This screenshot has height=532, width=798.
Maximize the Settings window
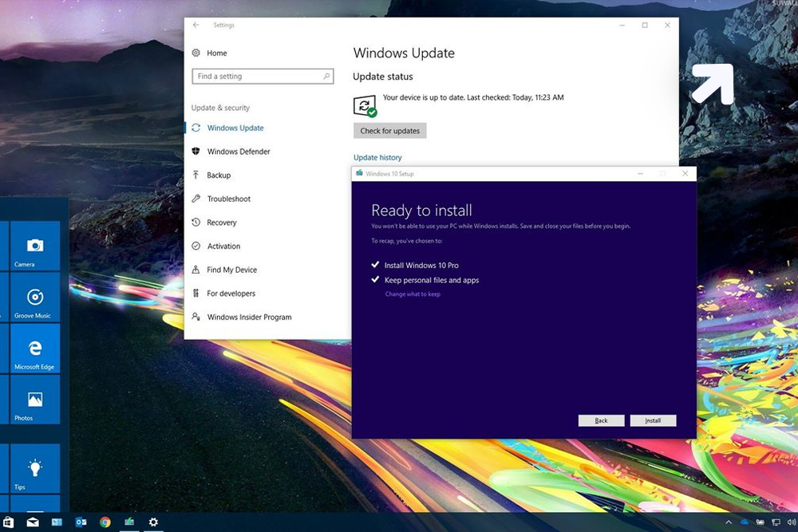click(645, 25)
